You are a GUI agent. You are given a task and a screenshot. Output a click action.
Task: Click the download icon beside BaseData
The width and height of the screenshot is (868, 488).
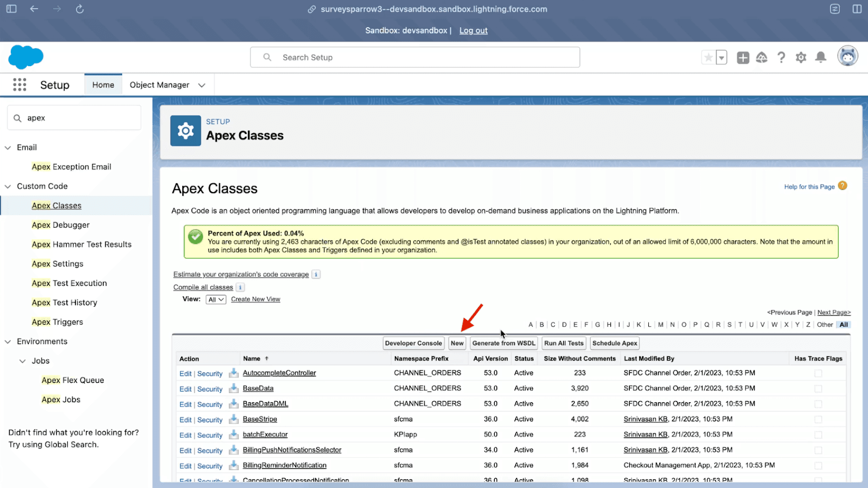(233, 388)
